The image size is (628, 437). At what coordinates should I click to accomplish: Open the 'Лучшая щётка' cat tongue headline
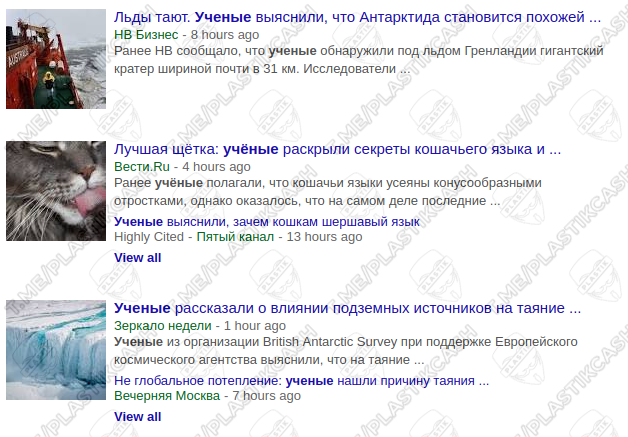pos(337,149)
